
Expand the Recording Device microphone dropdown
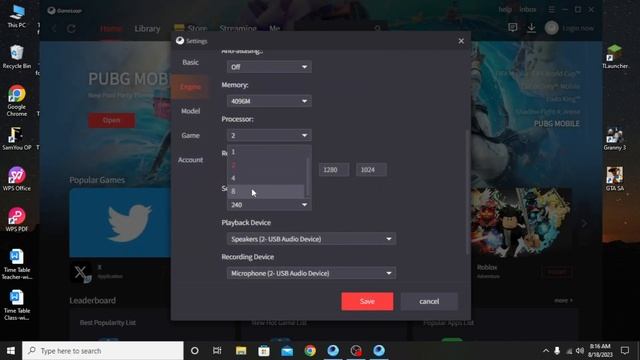pos(311,273)
